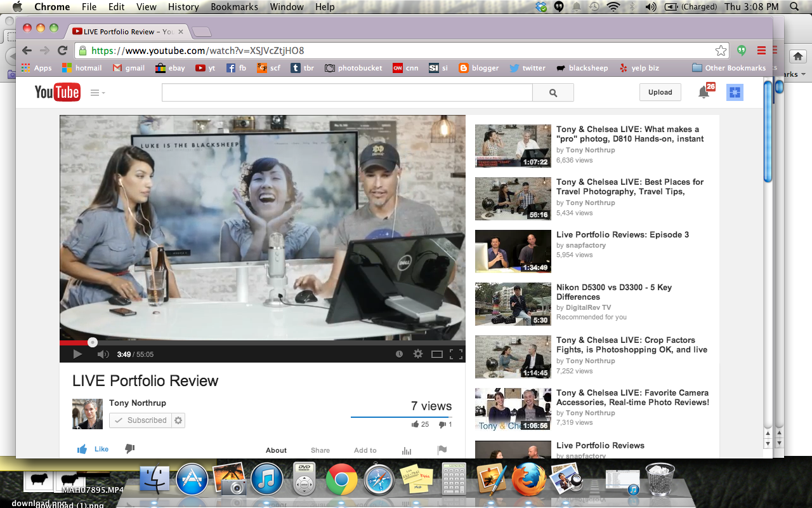Image resolution: width=812 pixels, height=508 pixels.
Task: Open the File menu
Action: (89, 7)
